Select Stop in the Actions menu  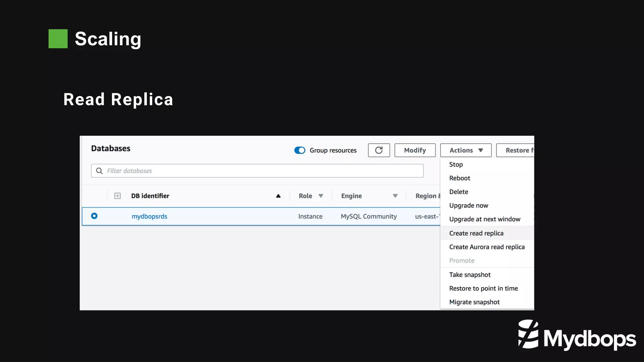click(x=456, y=164)
